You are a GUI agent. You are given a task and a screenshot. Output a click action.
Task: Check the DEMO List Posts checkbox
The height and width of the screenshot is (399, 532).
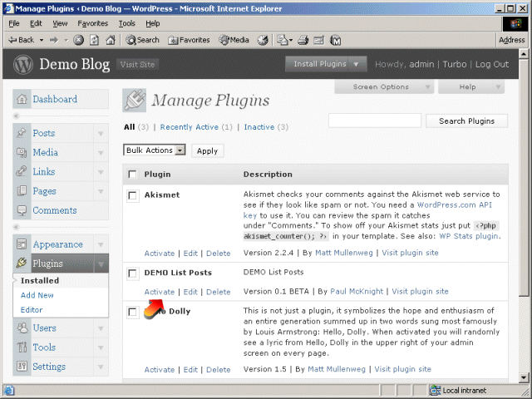click(x=132, y=273)
